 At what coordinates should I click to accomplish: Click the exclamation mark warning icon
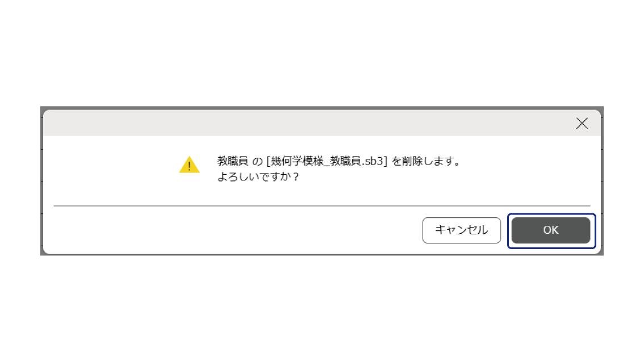pos(189,165)
